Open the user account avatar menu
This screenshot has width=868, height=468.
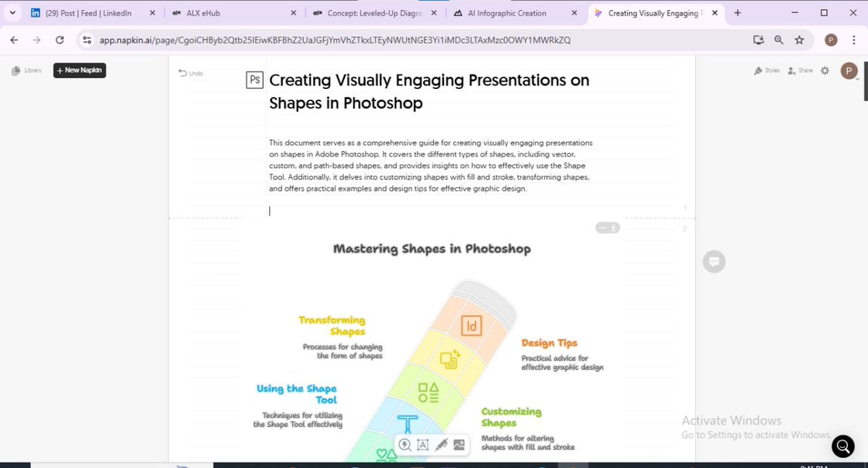coord(848,70)
